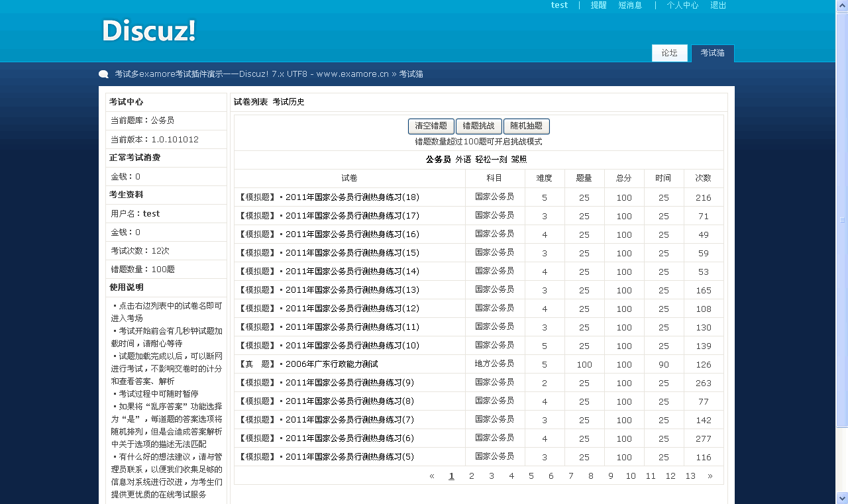Viewport: 848px width, 504px height.
Task: Go to next page using » arrow
Action: click(x=710, y=476)
